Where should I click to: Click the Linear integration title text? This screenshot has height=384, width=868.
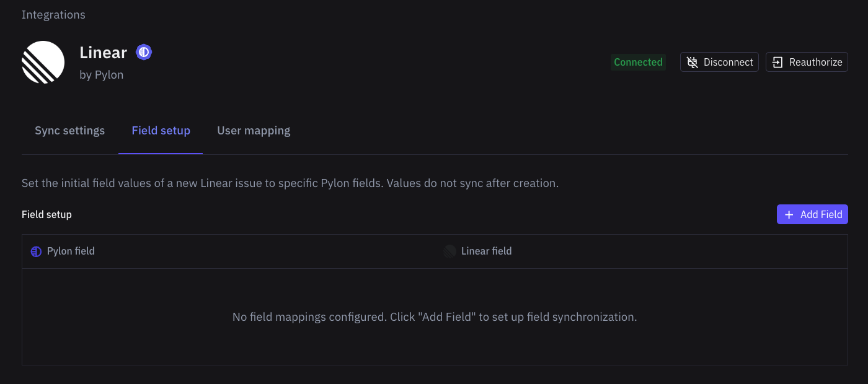point(103,53)
